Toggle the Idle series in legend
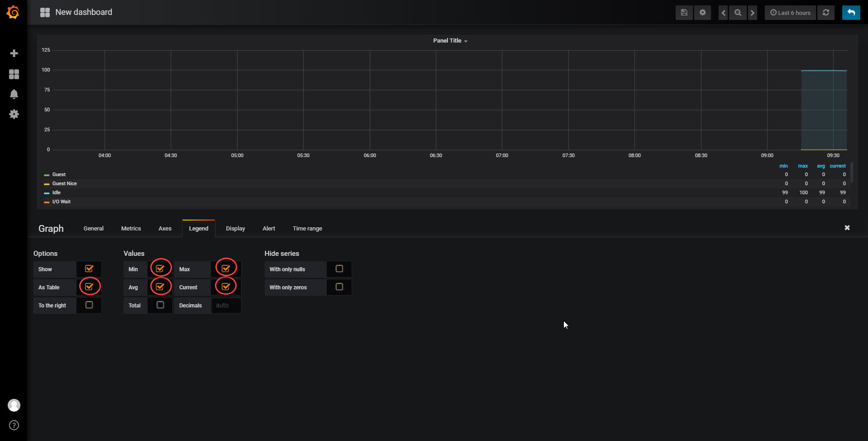 pyautogui.click(x=57, y=192)
